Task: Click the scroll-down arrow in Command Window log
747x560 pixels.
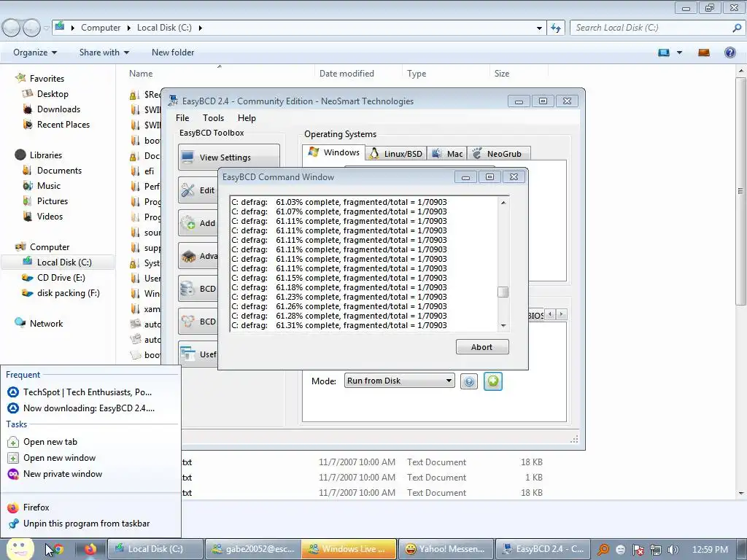Action: click(x=503, y=326)
